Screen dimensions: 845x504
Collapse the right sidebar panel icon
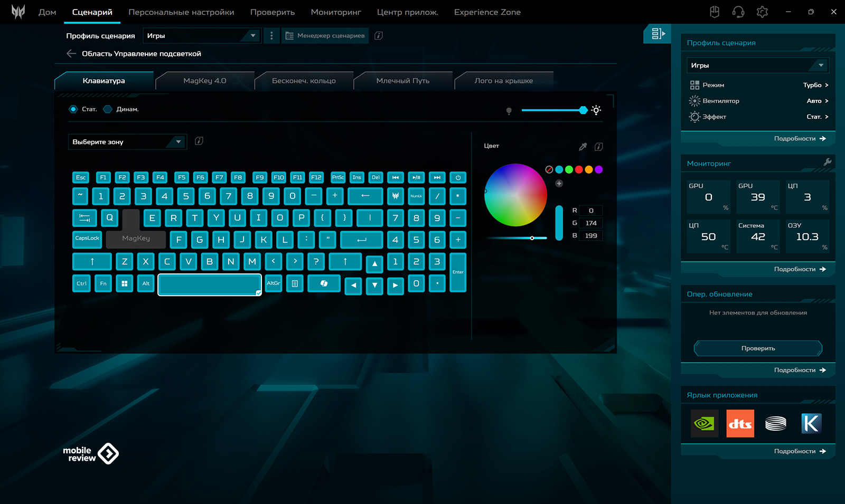[657, 34]
